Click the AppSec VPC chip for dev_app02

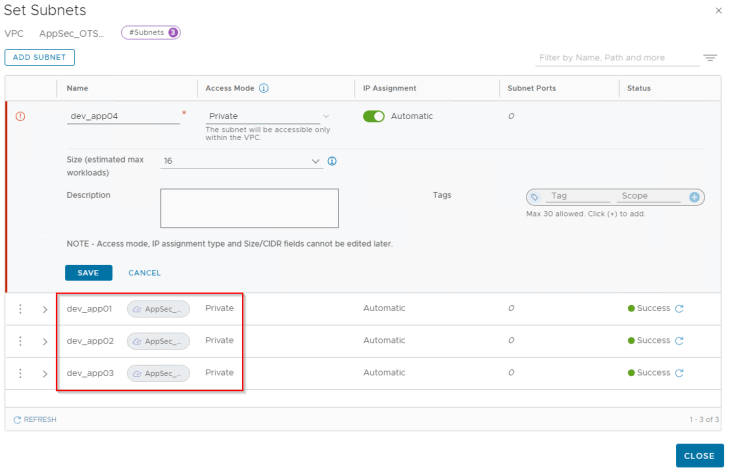(158, 341)
